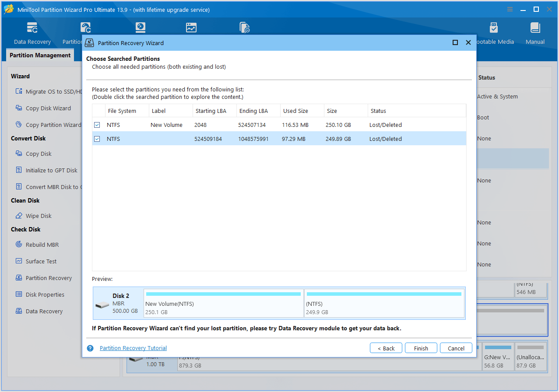559x392 pixels.
Task: Sort by Size column header
Action: point(346,111)
